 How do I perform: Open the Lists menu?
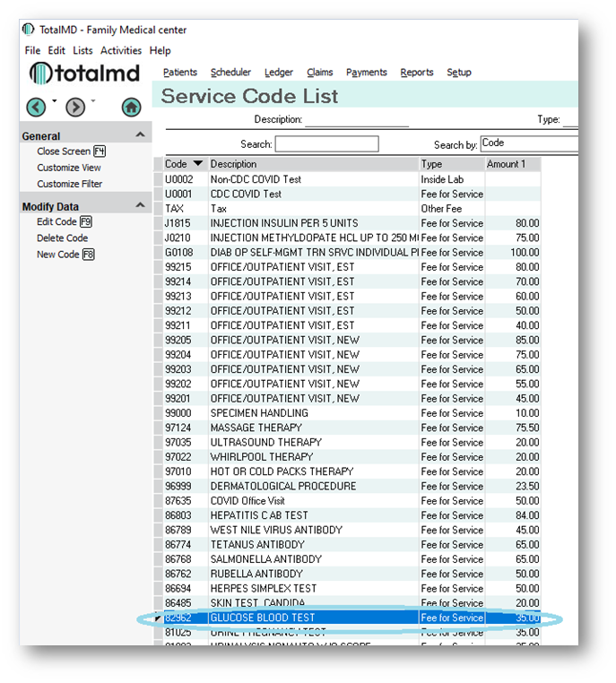(82, 51)
